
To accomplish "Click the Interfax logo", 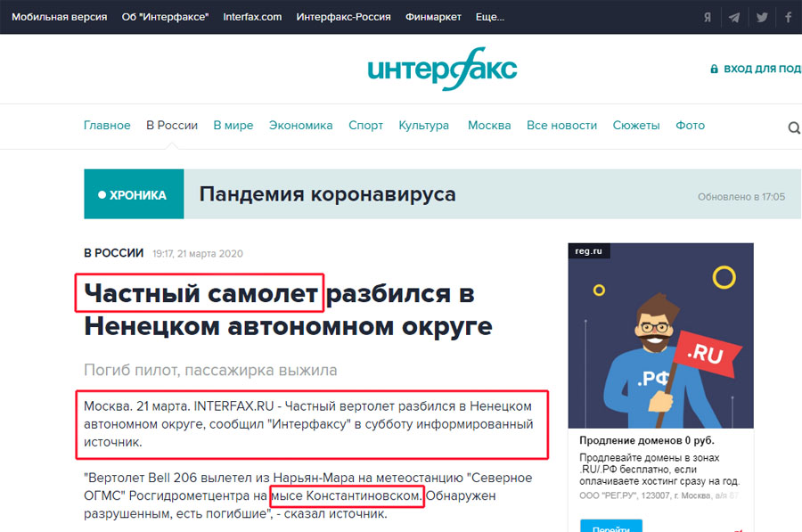I will tap(442, 69).
